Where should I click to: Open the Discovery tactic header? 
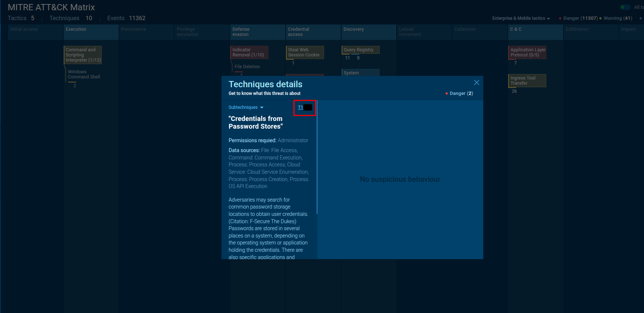point(368,32)
